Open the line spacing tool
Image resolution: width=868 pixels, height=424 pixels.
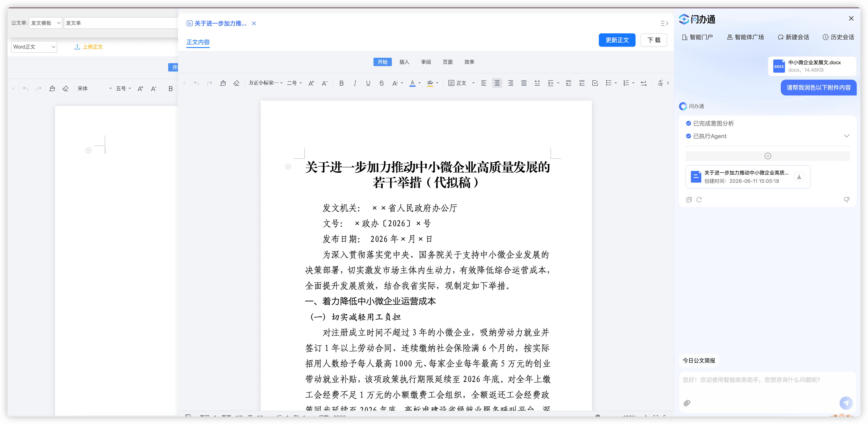pos(551,83)
